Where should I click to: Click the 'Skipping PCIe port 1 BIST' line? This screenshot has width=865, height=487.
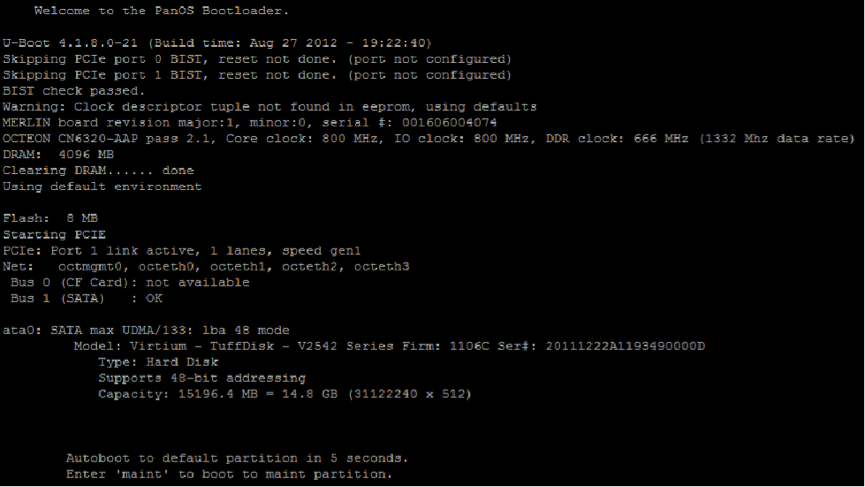(257, 75)
